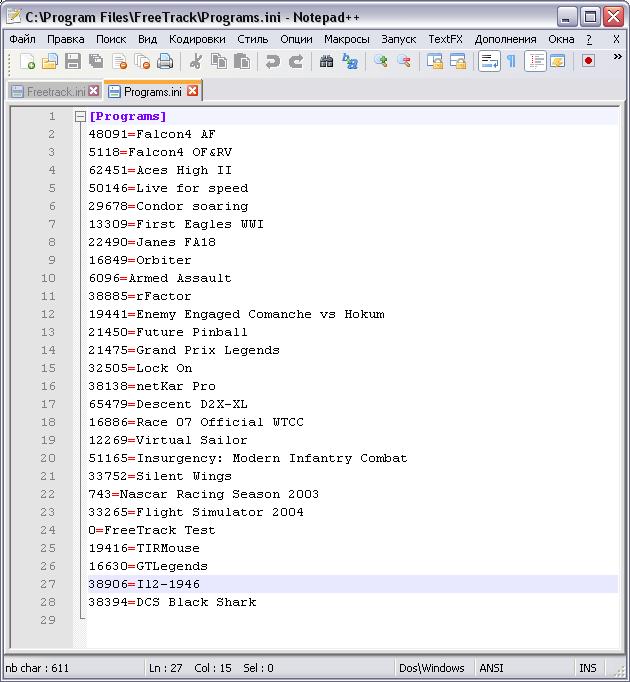
Task: Toggle word wrap in the toolbar
Action: pos(489,61)
